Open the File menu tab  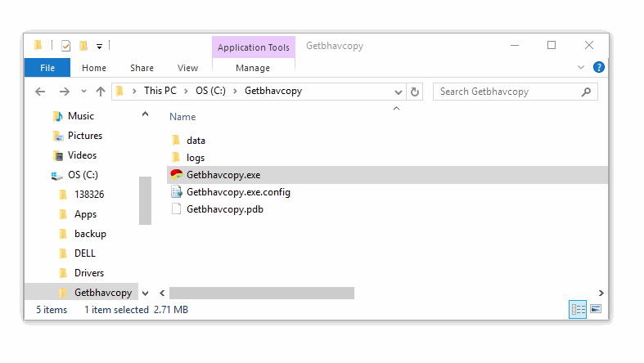47,68
